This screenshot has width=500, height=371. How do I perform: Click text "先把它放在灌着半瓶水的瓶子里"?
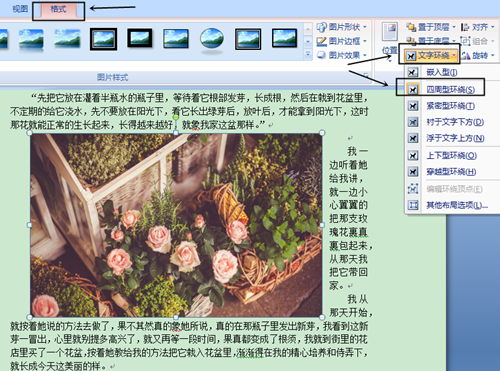click(100, 98)
